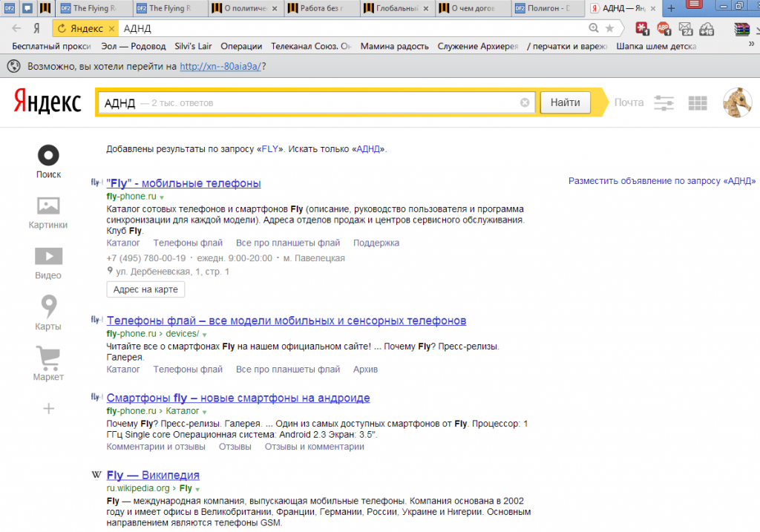This screenshot has width=760, height=532.
Task: Expand dropdown arrow after ru.wikipedia.org › Fly
Action: pyautogui.click(x=197, y=490)
